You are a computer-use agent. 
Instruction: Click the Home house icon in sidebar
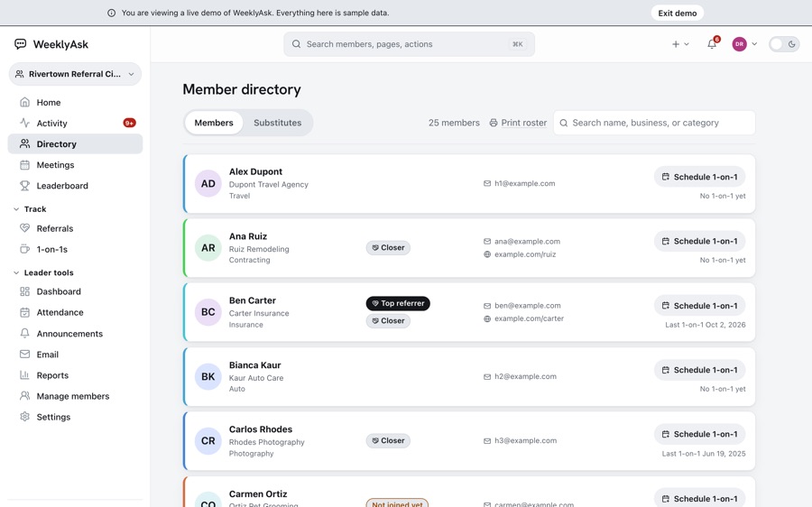tap(24, 102)
